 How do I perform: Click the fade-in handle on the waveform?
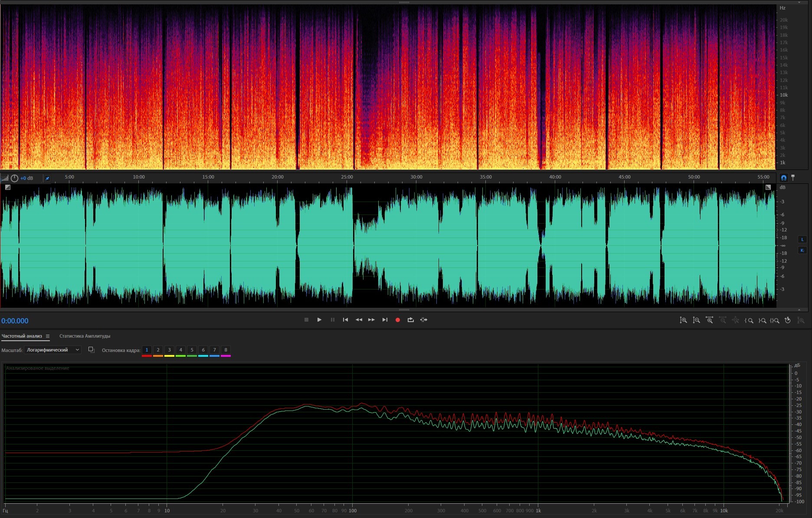[x=8, y=187]
